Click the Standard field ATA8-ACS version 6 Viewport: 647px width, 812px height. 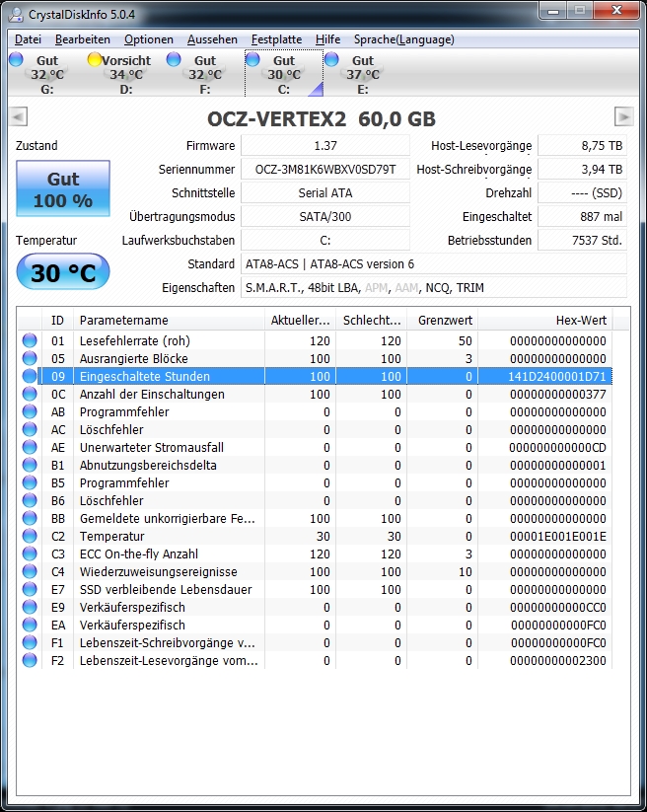434,264
